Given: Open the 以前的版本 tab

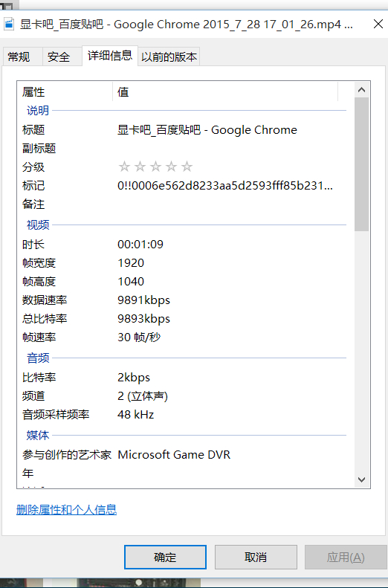Looking at the screenshot, I should click(169, 56).
